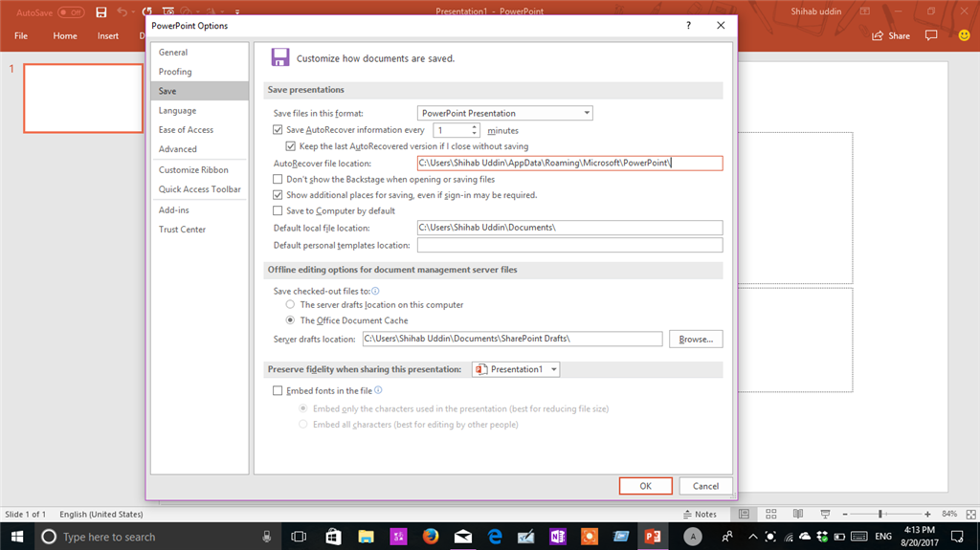Adjust the zoom slider handle
This screenshot has height=550, width=980.
click(x=880, y=514)
